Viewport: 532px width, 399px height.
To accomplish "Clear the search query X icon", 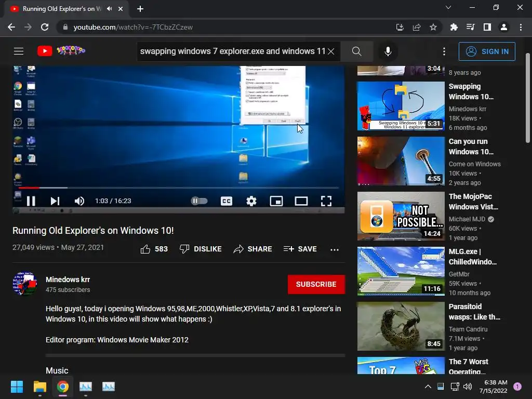I will point(331,51).
